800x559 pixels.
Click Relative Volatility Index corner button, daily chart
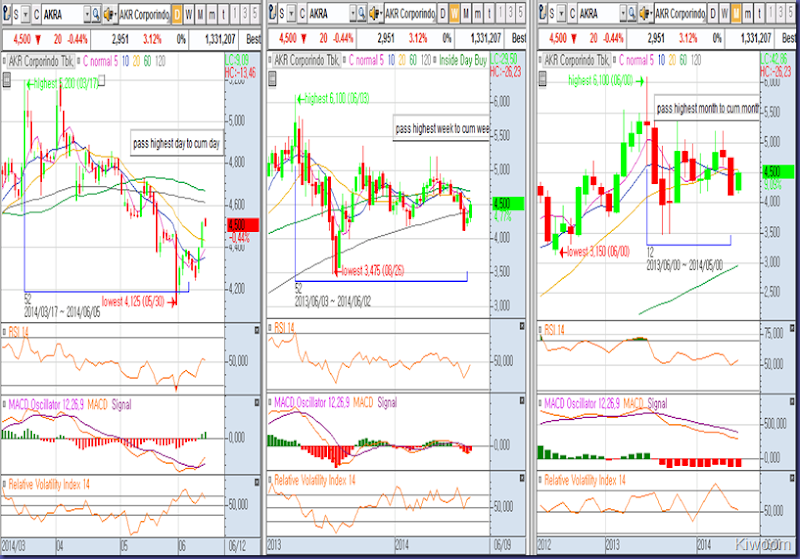coord(257,482)
